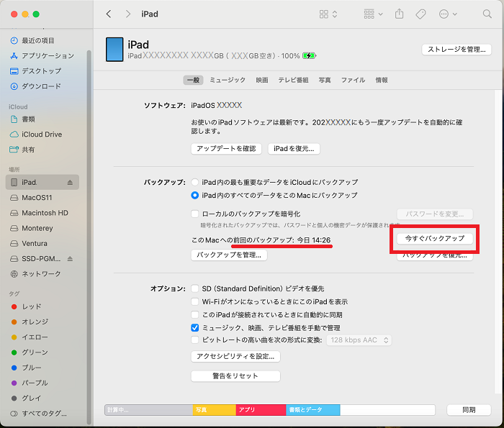The height and width of the screenshot is (428, 504).
Task: Open 128 kbps AAC dropdown
Action: (359, 340)
